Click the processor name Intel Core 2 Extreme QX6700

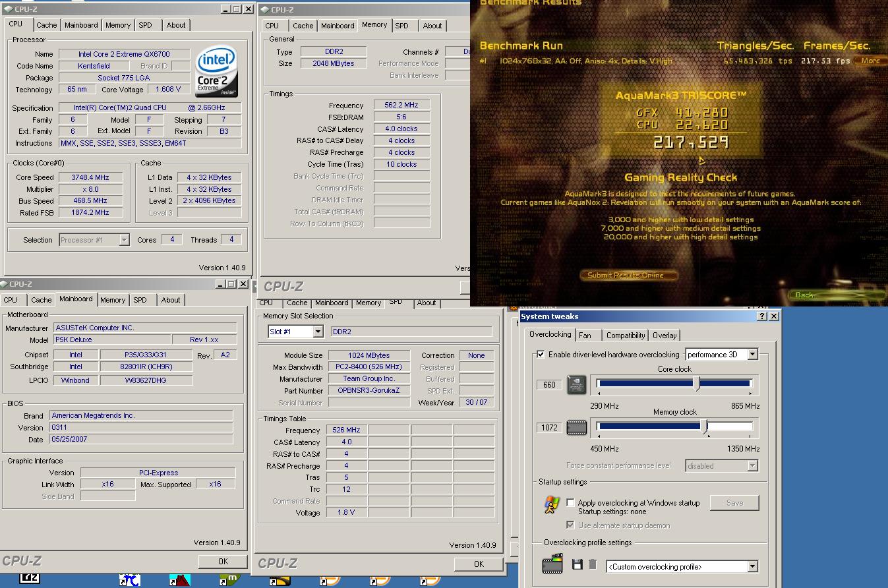124,54
